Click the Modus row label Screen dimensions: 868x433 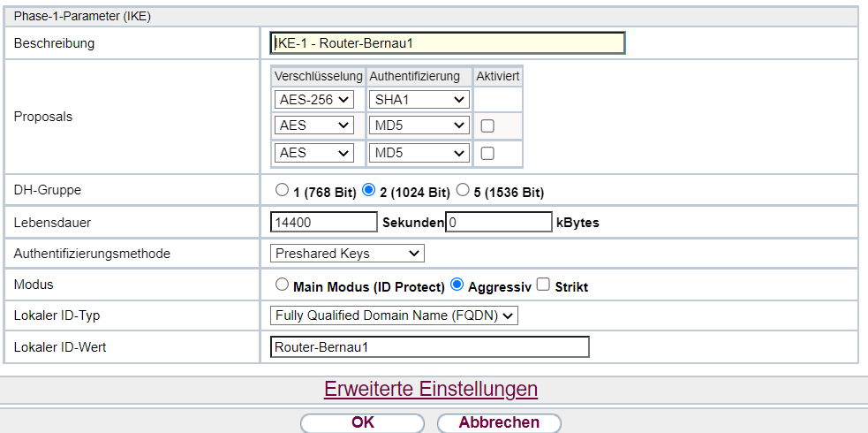(x=34, y=285)
